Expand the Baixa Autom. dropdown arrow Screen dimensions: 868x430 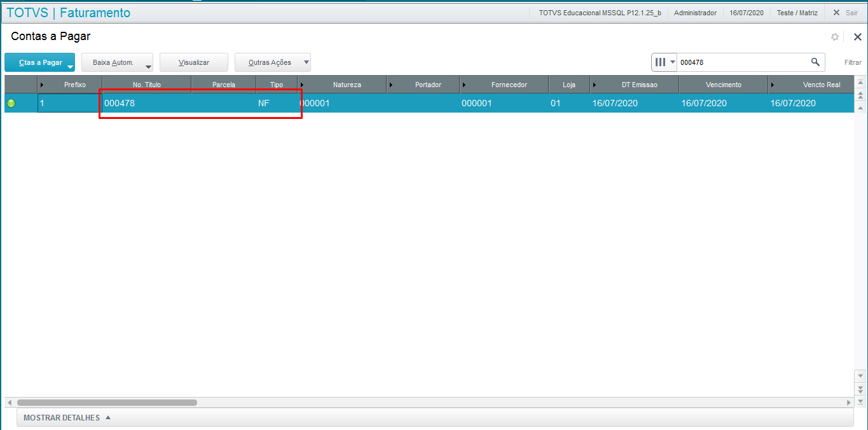click(x=148, y=66)
